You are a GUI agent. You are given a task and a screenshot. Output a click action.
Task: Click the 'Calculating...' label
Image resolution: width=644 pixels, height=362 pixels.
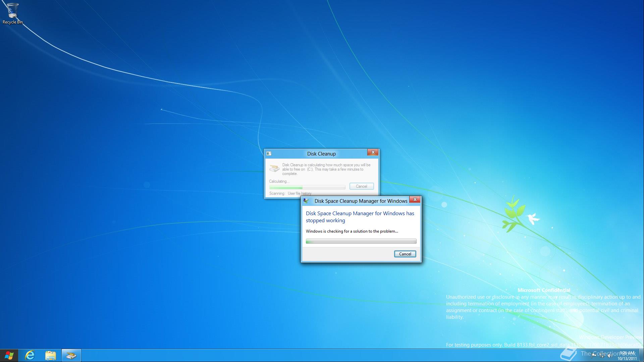(279, 181)
